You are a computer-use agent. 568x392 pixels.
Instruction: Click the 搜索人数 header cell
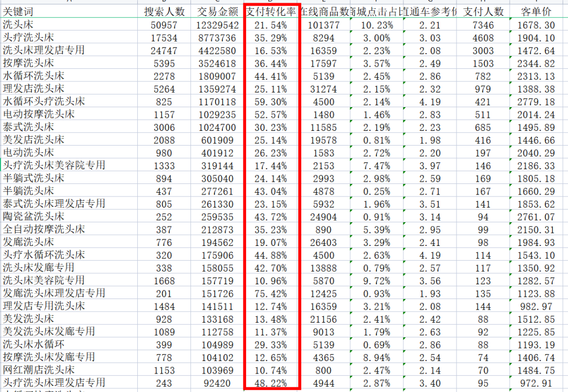[165, 12]
